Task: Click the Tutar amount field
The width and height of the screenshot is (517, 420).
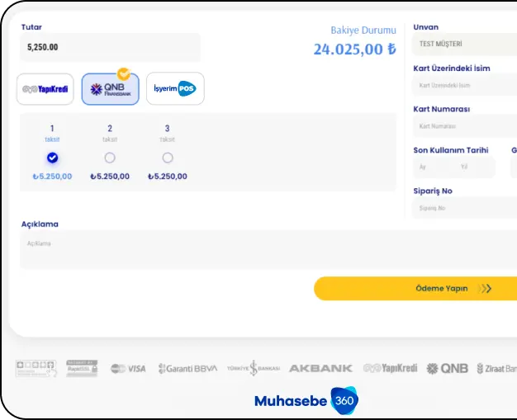Action: (x=110, y=47)
